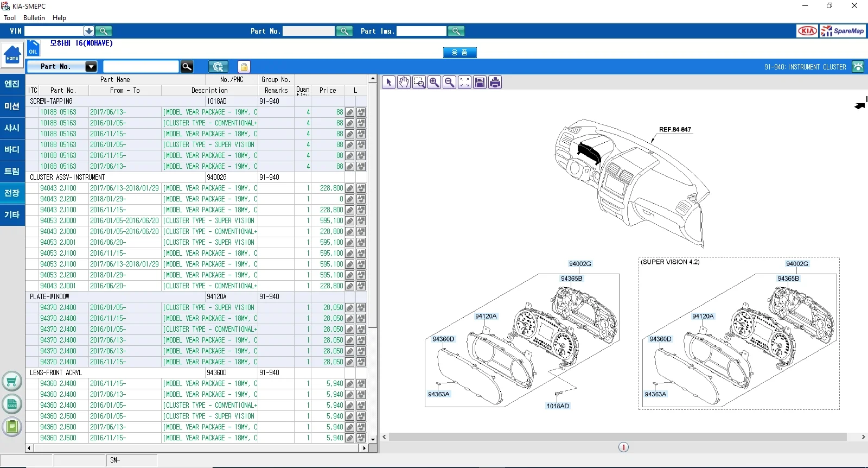This screenshot has height=468, width=868.
Task: Select the LENS-FRONT ACRYL group row
Action: 196,372
